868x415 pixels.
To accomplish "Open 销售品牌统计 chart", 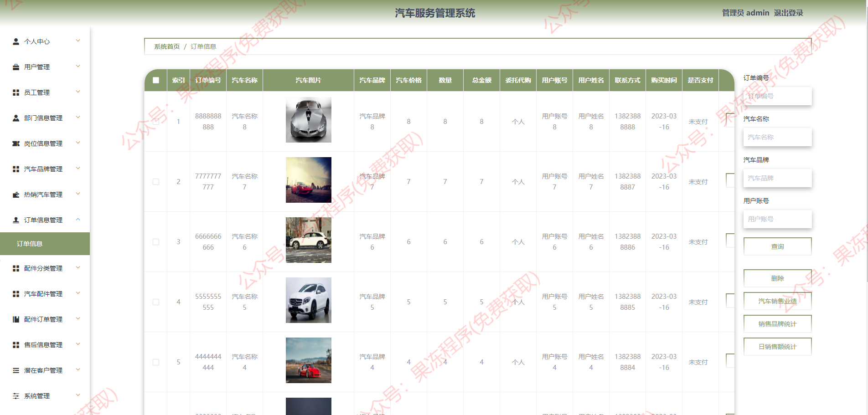I will point(778,324).
